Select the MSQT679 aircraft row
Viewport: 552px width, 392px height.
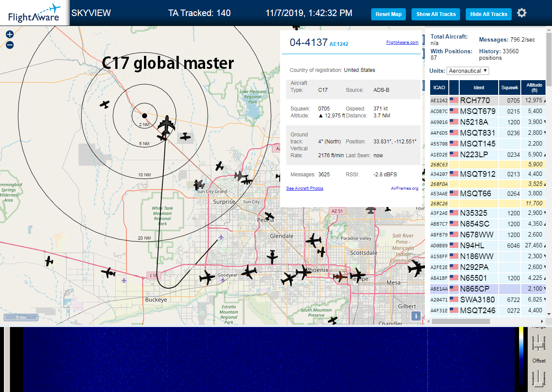(488, 111)
